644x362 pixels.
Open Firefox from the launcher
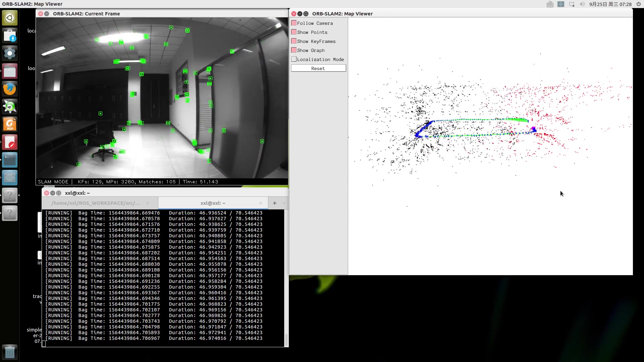tap(10, 89)
